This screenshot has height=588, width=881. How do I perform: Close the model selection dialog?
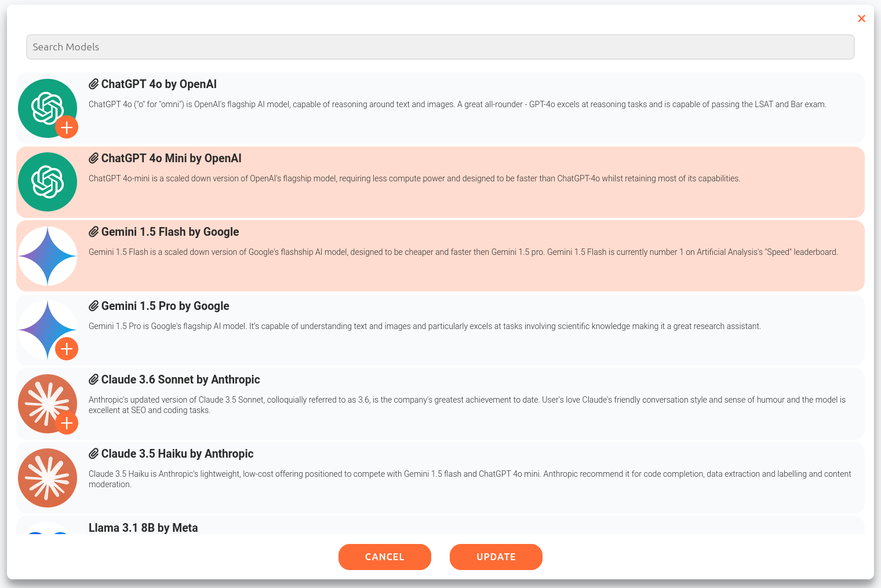[x=861, y=19]
